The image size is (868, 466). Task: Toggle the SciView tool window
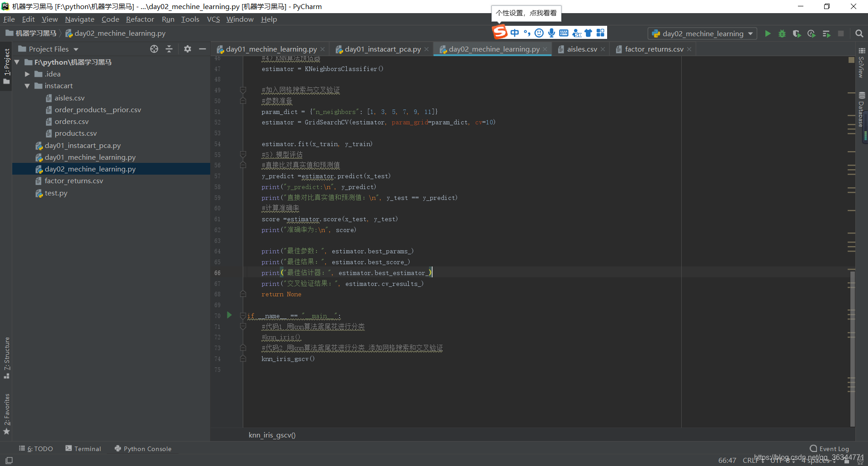click(862, 63)
